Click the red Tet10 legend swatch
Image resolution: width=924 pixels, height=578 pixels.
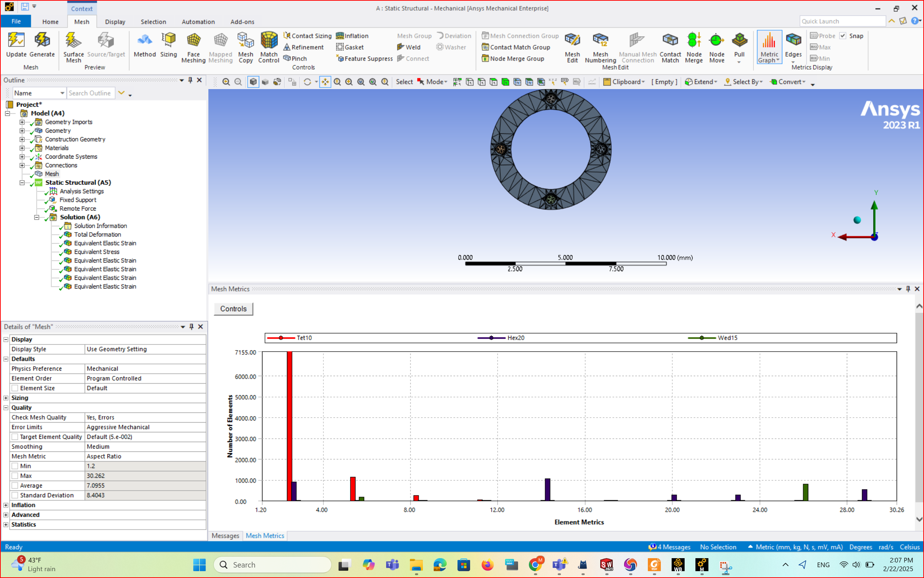click(281, 338)
